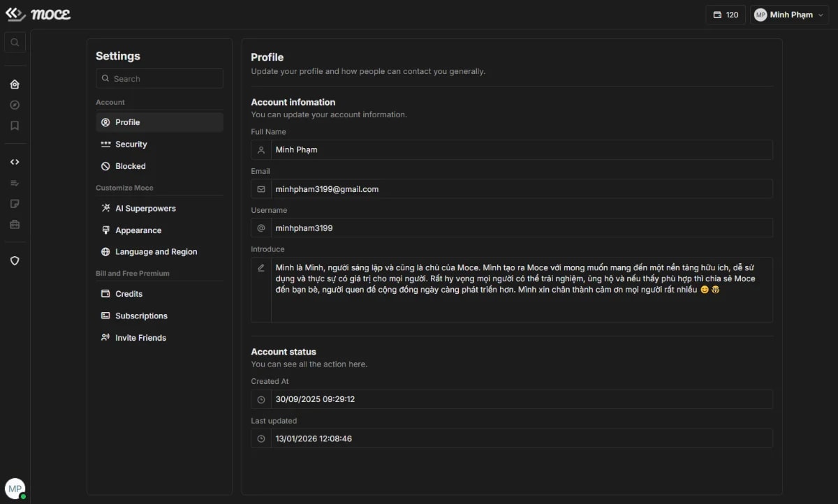
Task: Open the home icon in sidebar
Action: (15, 84)
